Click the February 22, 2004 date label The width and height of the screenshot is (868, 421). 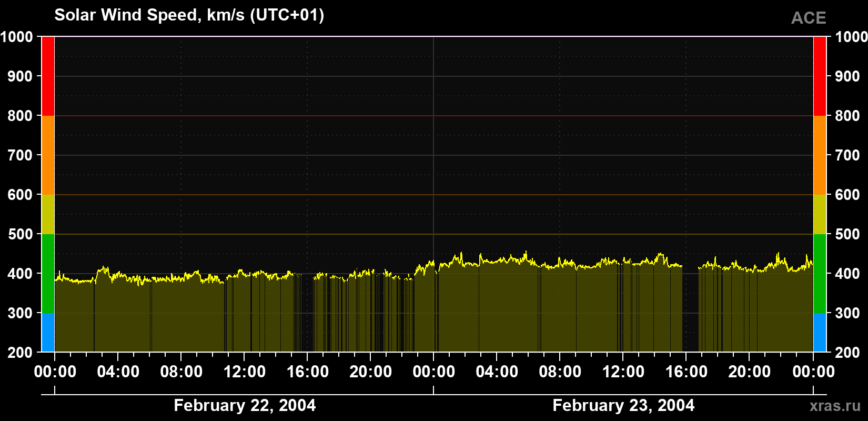(x=245, y=405)
